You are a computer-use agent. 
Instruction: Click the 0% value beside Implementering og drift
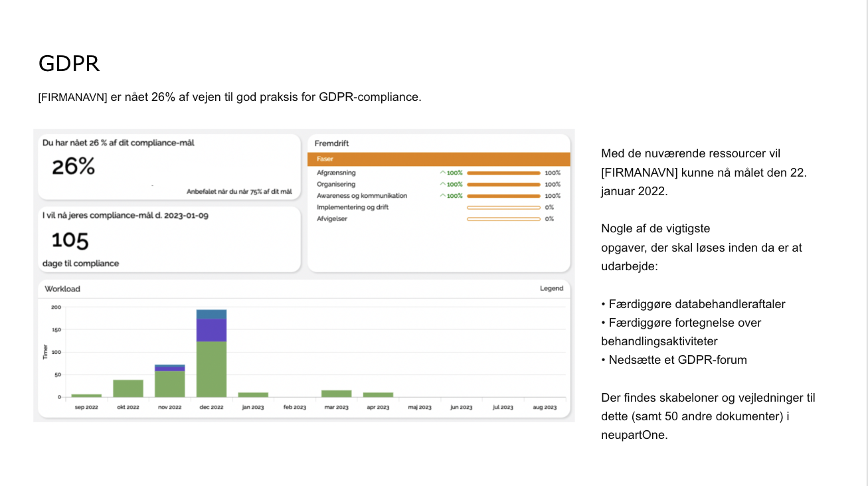(x=549, y=207)
